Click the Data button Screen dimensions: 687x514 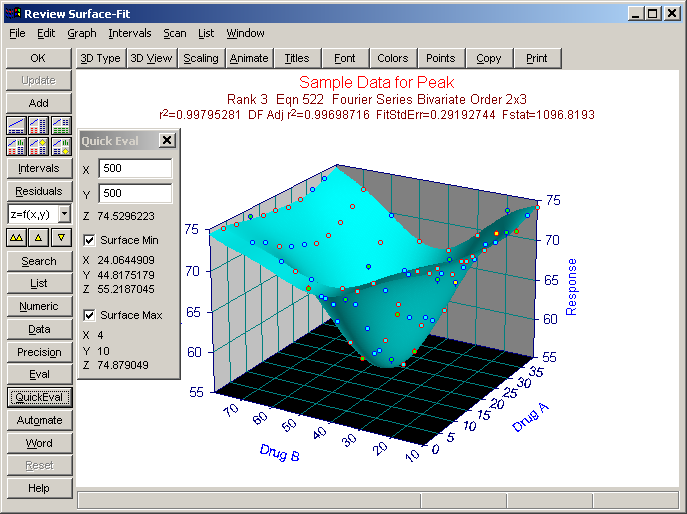[x=39, y=329]
